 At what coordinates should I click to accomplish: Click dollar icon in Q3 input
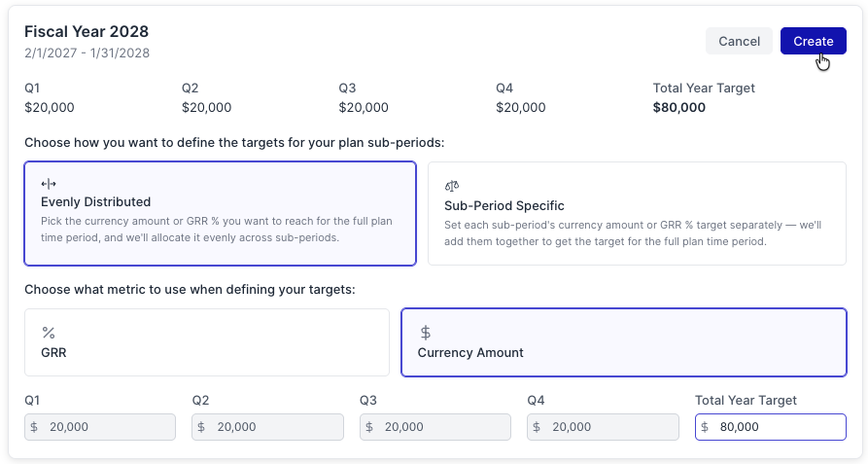[x=369, y=427]
